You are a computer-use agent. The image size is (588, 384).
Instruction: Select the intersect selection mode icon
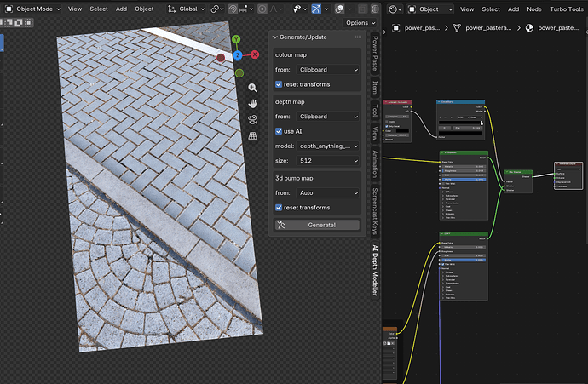click(28, 23)
